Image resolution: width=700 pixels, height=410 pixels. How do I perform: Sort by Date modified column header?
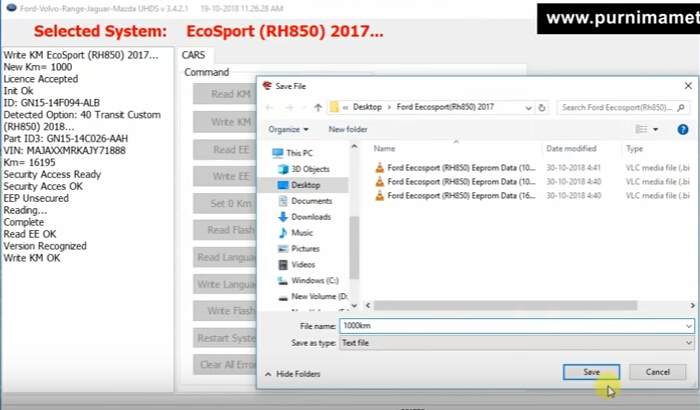571,149
